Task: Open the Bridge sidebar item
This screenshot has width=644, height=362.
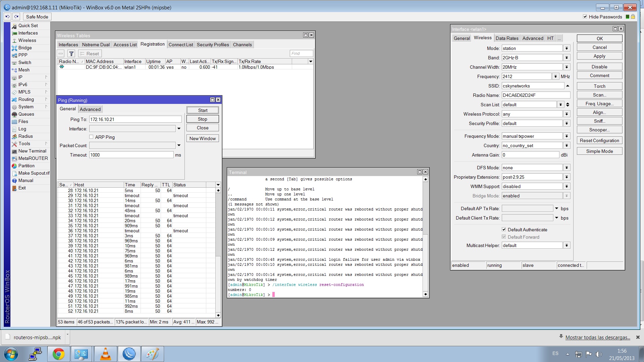Action: (25, 48)
